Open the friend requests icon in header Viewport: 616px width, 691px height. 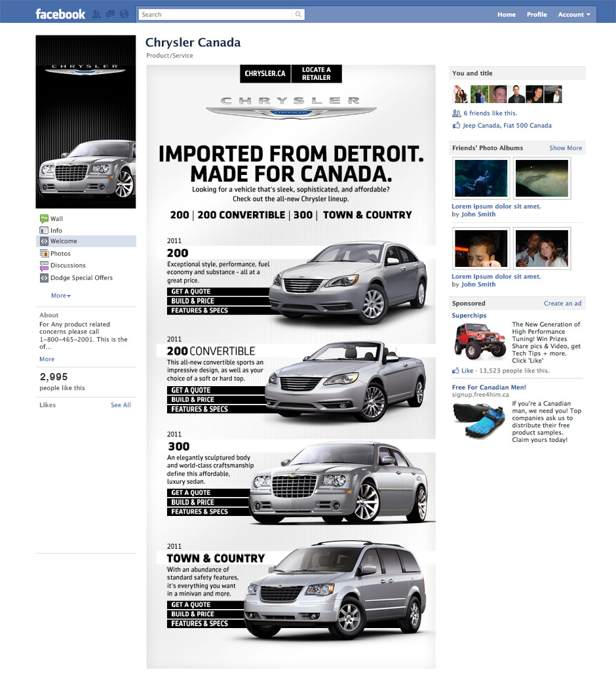[96, 14]
